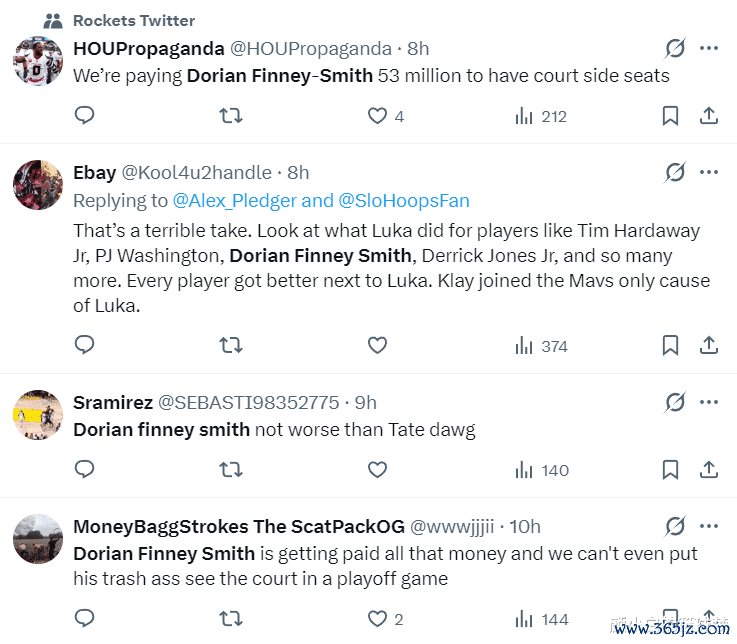Like Ebay's tweet about Luka

click(377, 346)
